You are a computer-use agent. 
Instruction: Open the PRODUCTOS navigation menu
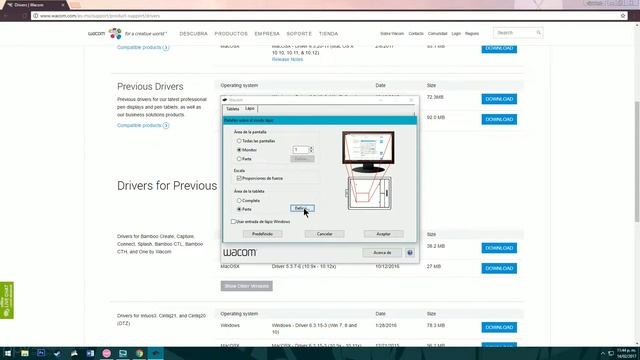(231, 33)
